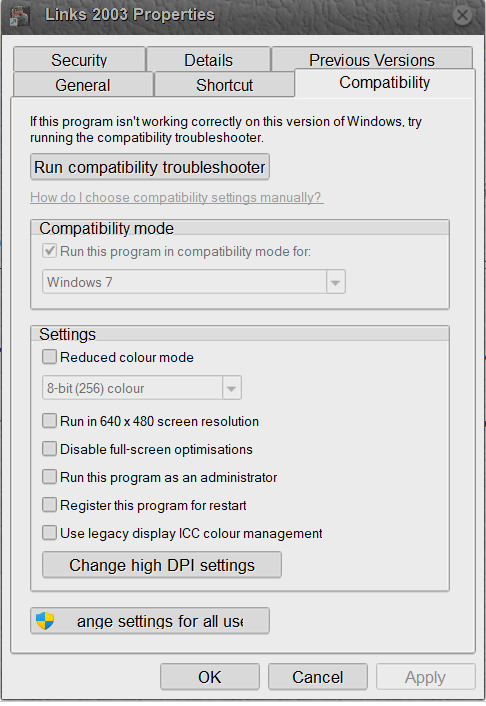The image size is (486, 706).
Task: Open How do I choose compatibility settings manually link
Action: click(177, 198)
